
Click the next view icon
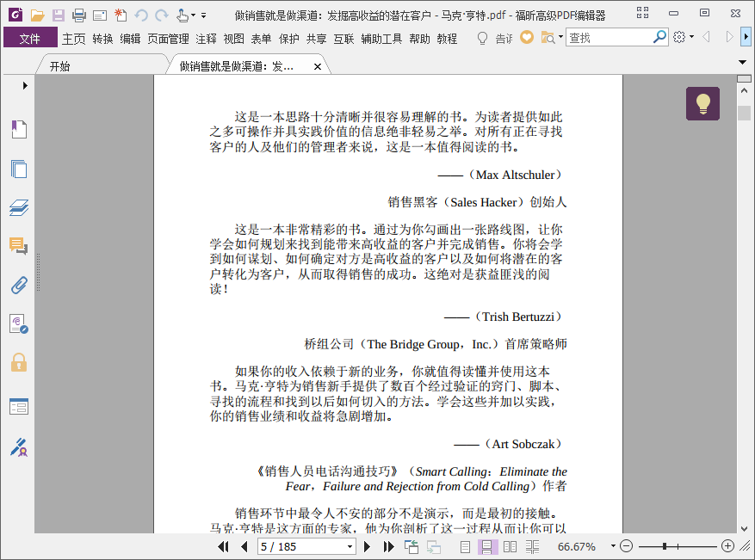[433, 546]
